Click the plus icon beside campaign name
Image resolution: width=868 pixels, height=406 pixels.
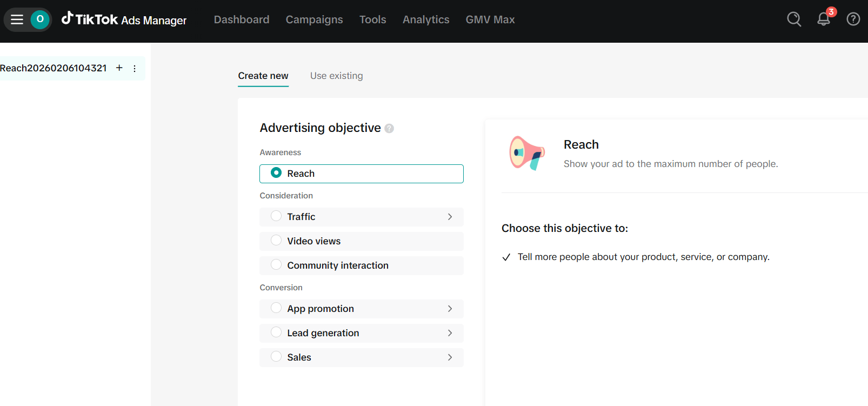[119, 68]
